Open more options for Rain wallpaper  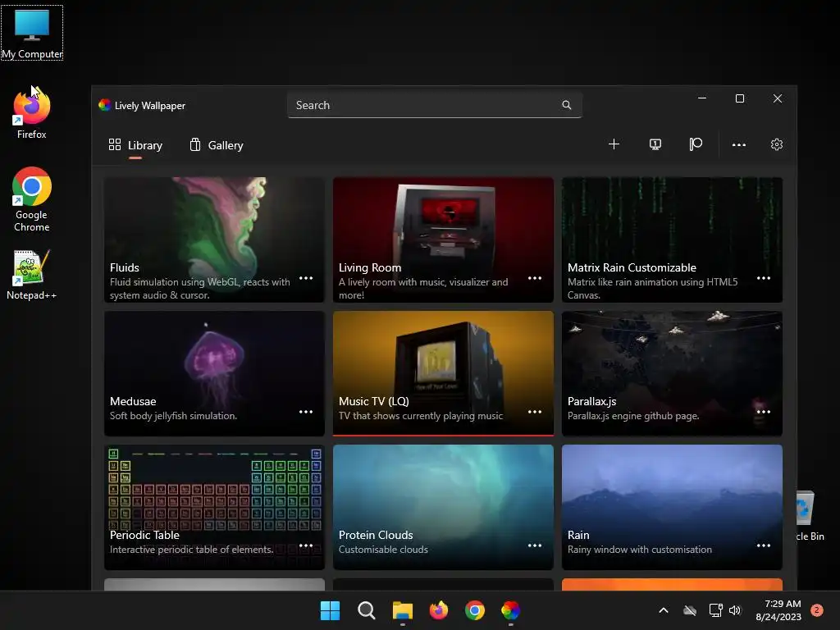click(x=764, y=546)
